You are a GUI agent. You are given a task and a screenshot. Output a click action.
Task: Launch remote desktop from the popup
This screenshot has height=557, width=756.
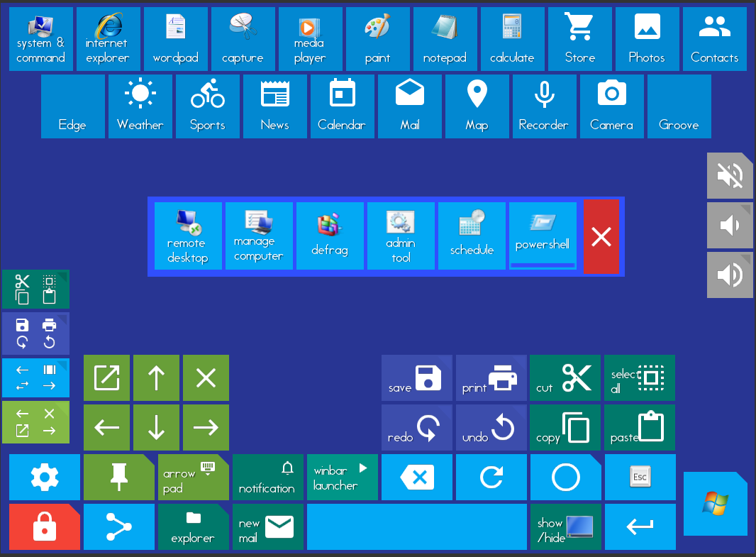click(x=188, y=236)
